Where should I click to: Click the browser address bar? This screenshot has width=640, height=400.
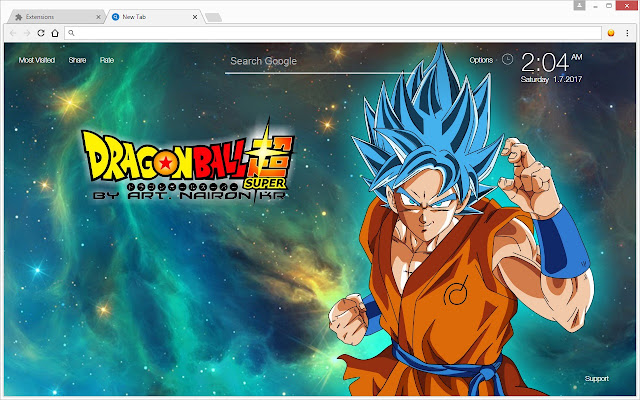[333, 33]
